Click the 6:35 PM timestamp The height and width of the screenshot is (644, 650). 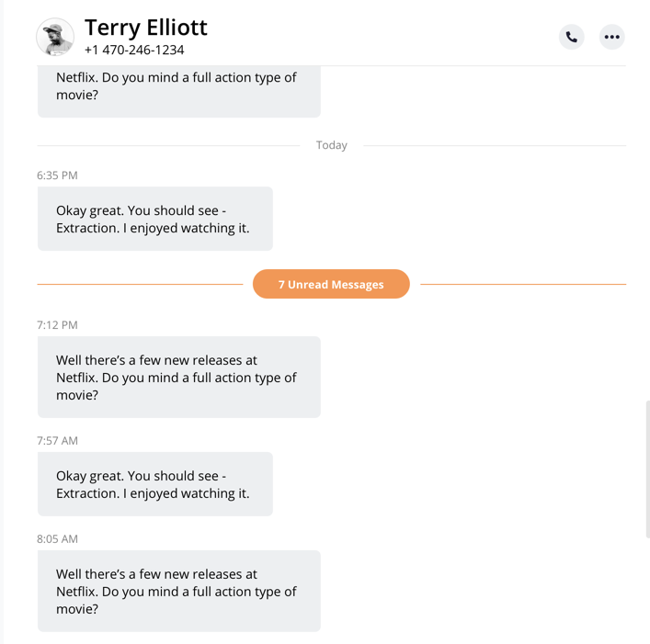tap(57, 175)
